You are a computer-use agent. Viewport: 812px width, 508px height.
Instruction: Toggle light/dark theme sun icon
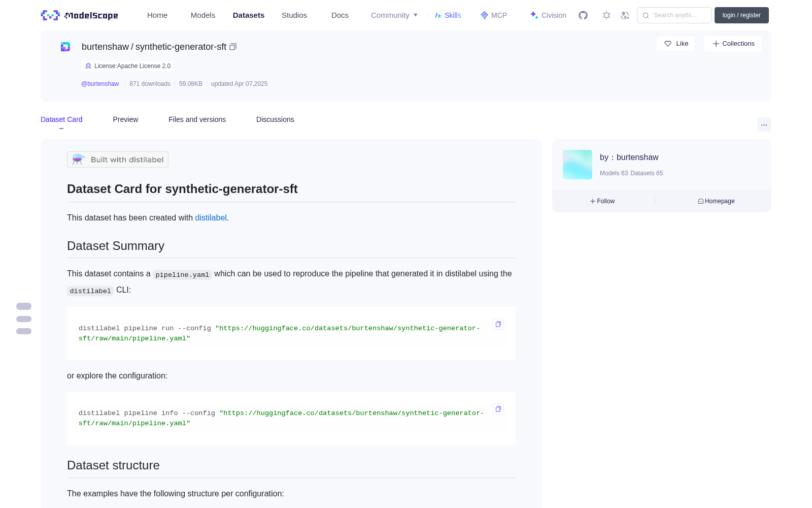pos(606,15)
